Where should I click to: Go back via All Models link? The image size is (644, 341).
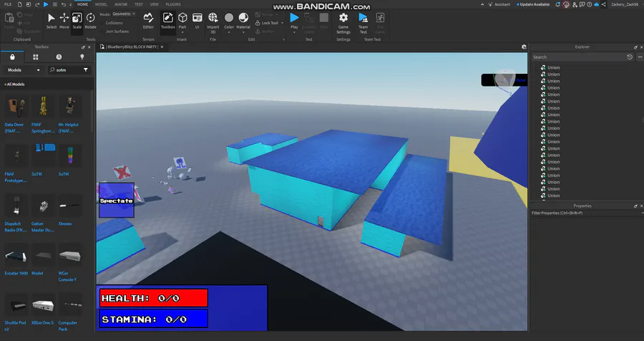coord(14,85)
